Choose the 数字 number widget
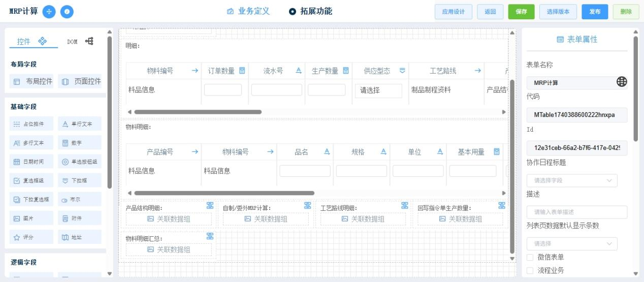644x282 pixels. click(x=79, y=143)
